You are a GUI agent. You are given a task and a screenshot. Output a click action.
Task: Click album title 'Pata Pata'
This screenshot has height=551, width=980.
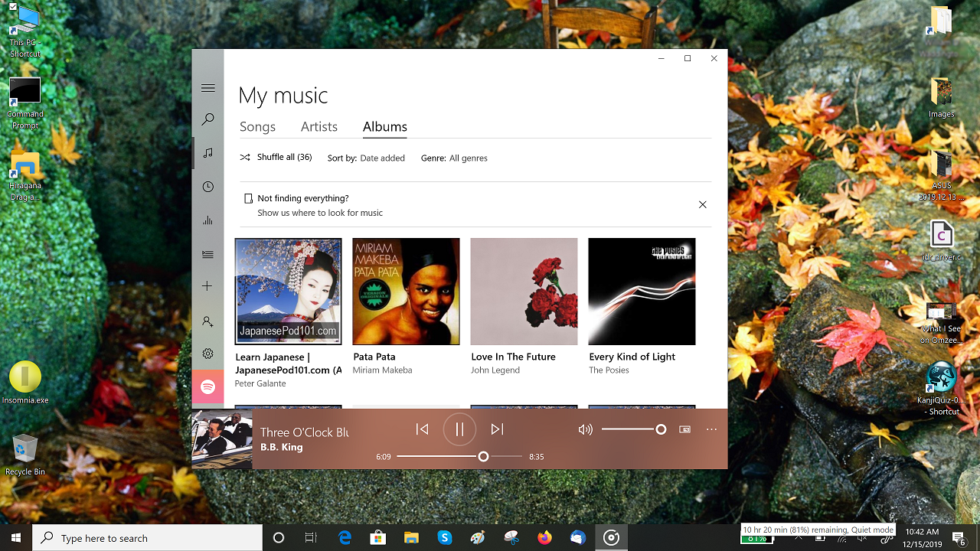pos(374,357)
